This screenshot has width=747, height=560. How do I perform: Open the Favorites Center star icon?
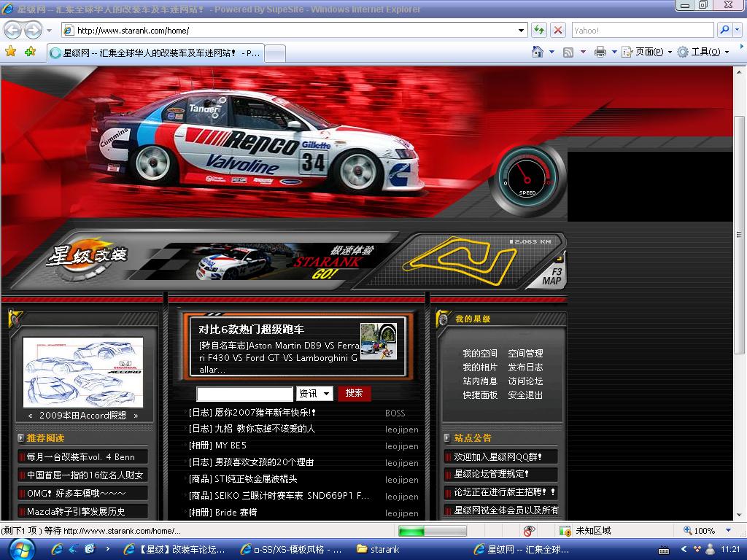point(10,52)
